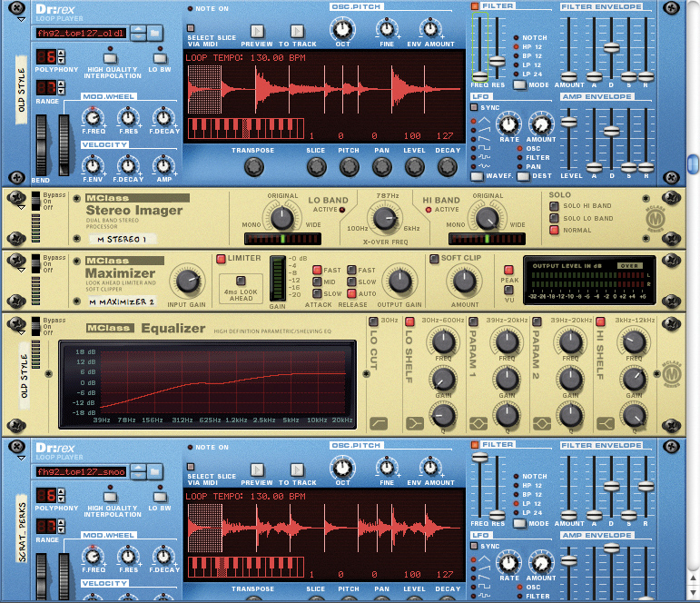Increase polyphony with the stepper in top Dr:rex
700x603 pixels.
[x=62, y=54]
